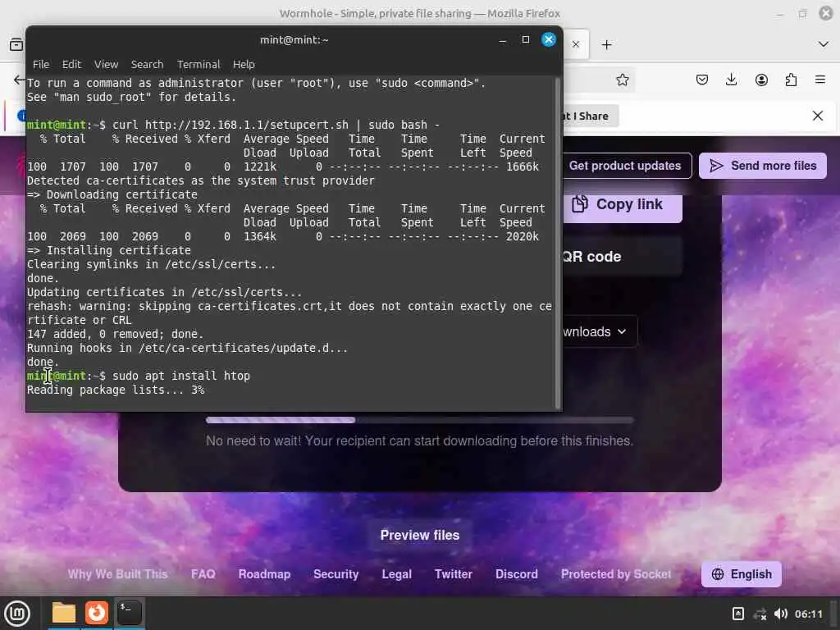Click 'Updating certificates in /etc/ssl/certs...' line
The image size is (840, 630).
[164, 292]
